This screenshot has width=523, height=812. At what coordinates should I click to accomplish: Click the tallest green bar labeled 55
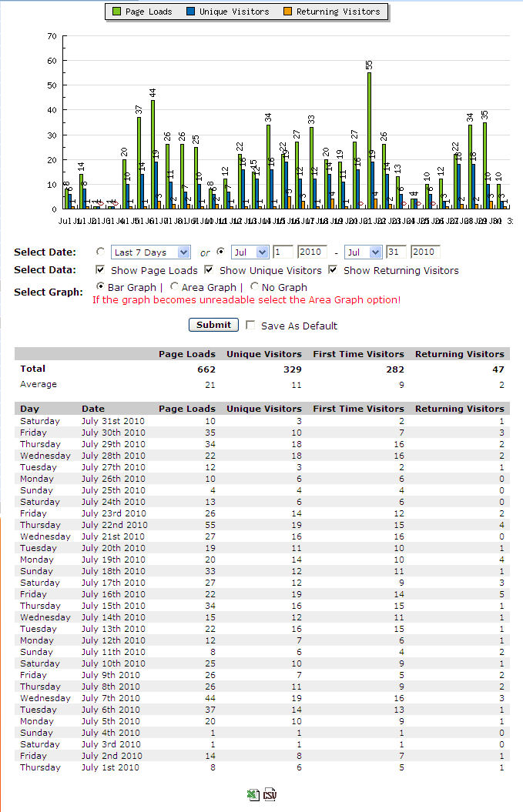pos(369,141)
